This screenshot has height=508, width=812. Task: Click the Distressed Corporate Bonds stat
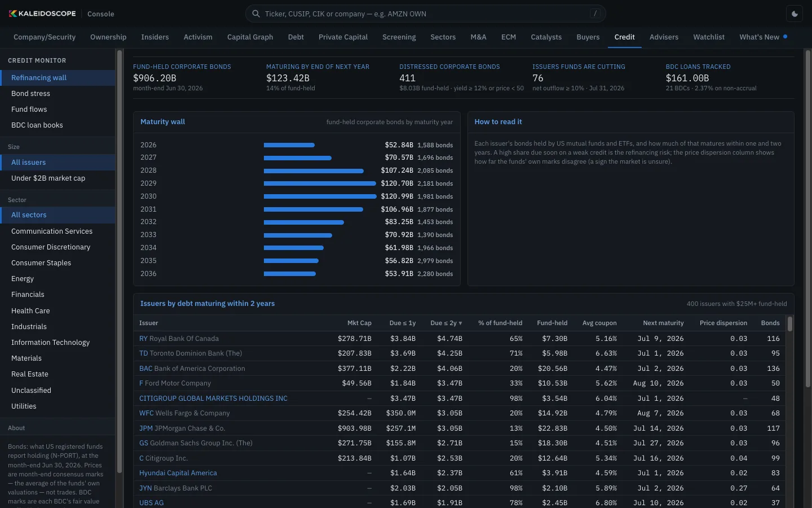461,77
